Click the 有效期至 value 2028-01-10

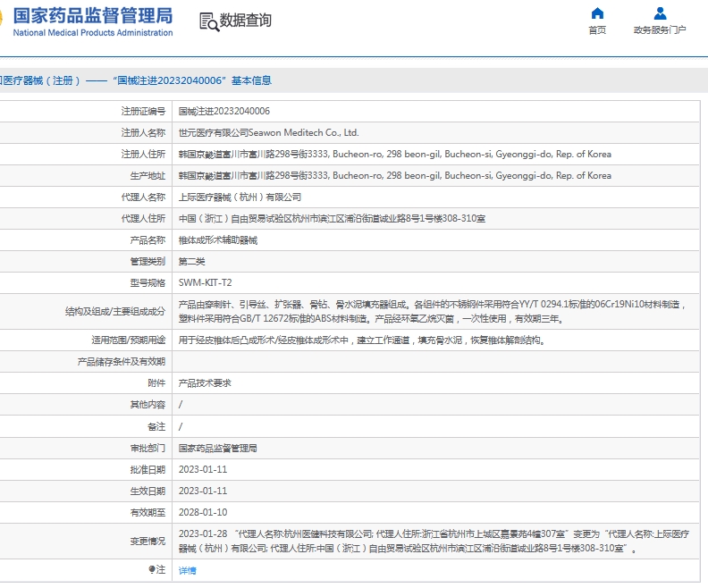pyautogui.click(x=203, y=512)
